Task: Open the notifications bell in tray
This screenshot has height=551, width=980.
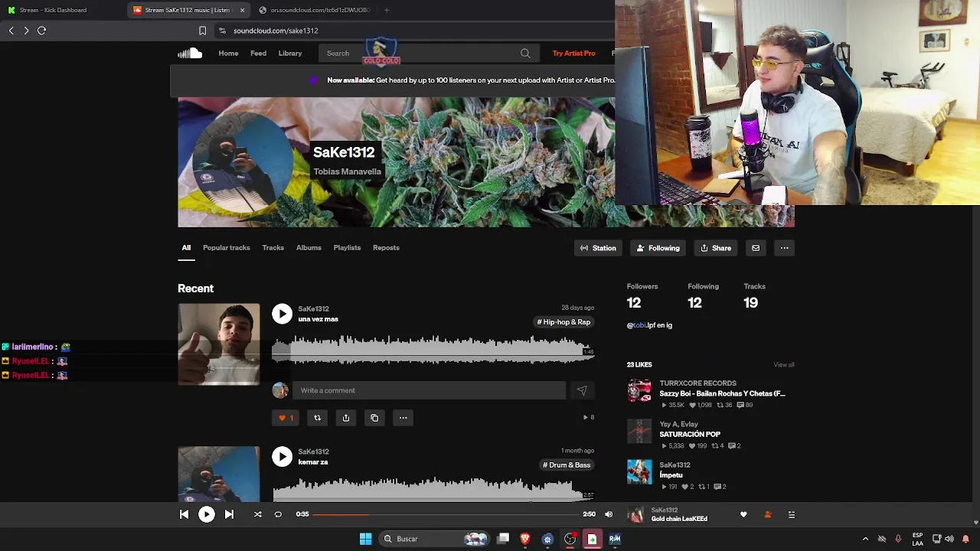Action: pos(965,539)
